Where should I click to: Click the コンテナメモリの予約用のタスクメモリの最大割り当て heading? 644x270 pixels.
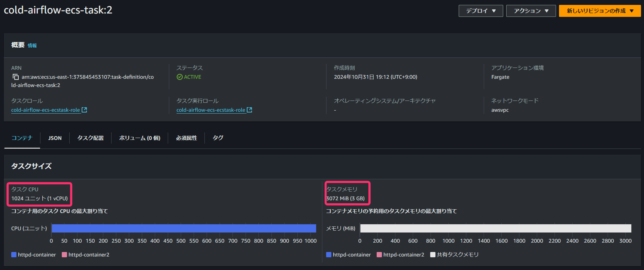(392, 211)
